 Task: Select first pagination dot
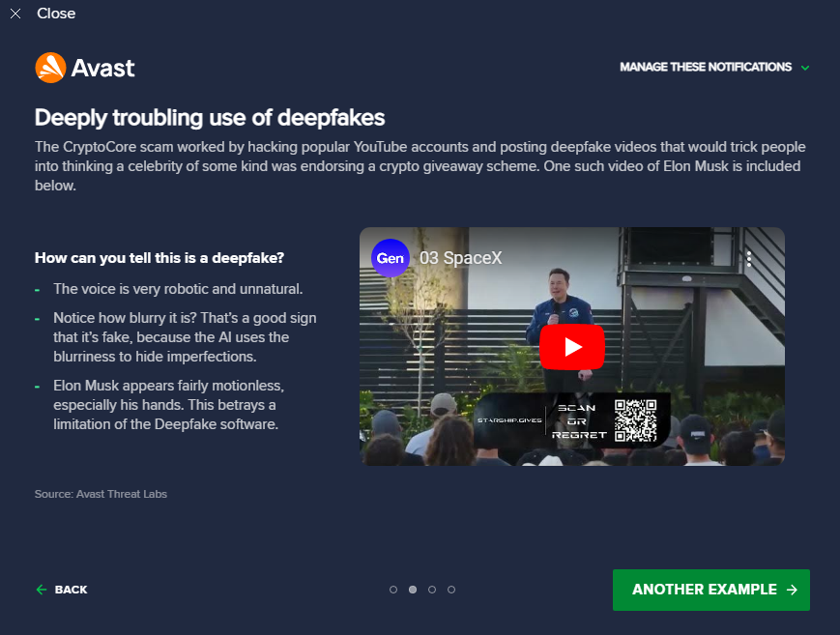pyautogui.click(x=393, y=590)
